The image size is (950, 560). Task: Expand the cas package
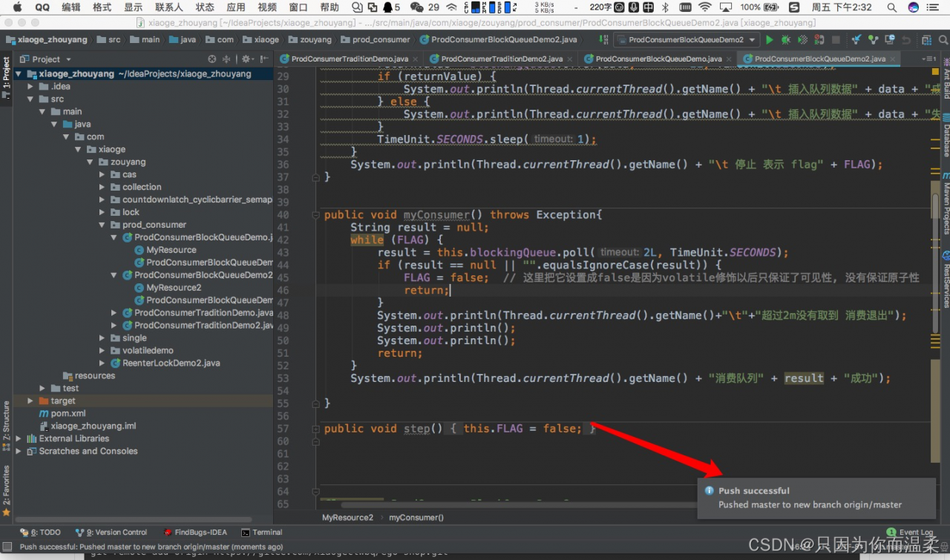tap(102, 175)
